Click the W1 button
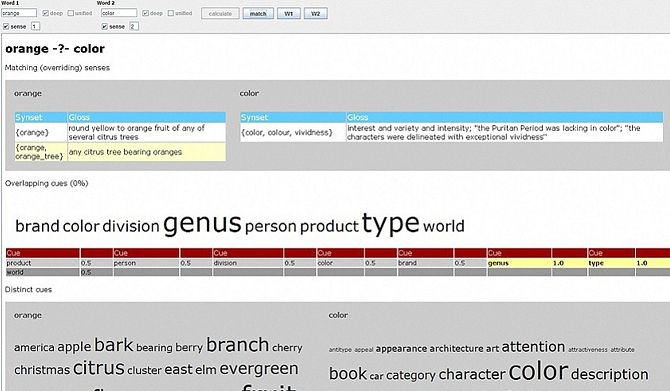 click(289, 14)
